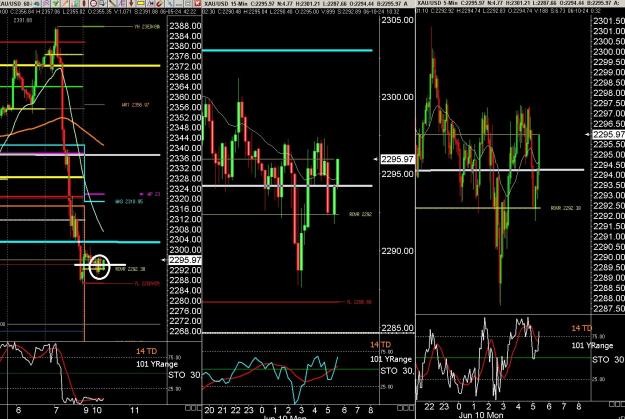Click the RDVR 2292 label on the 15-min chart
The height and width of the screenshot is (419, 625).
point(360,214)
